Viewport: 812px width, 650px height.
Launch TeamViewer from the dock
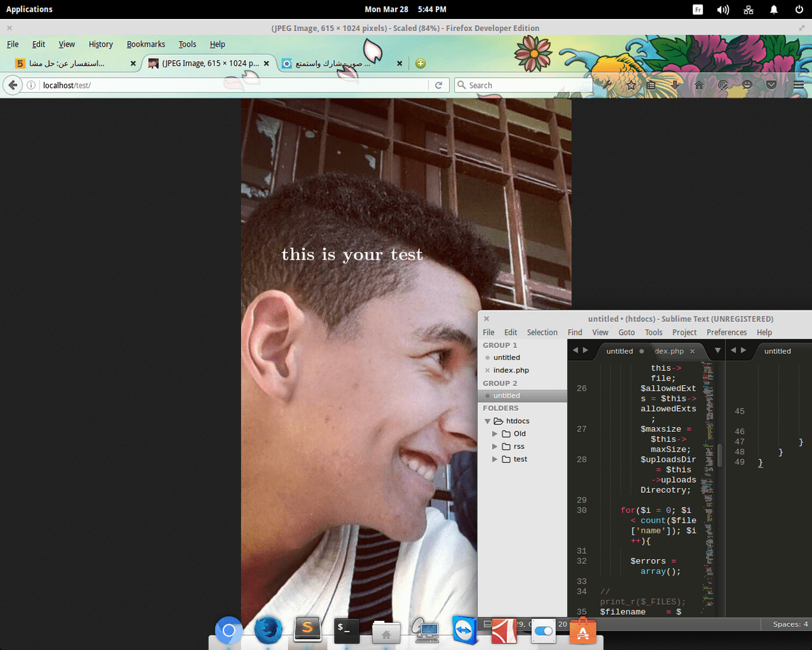tap(464, 630)
